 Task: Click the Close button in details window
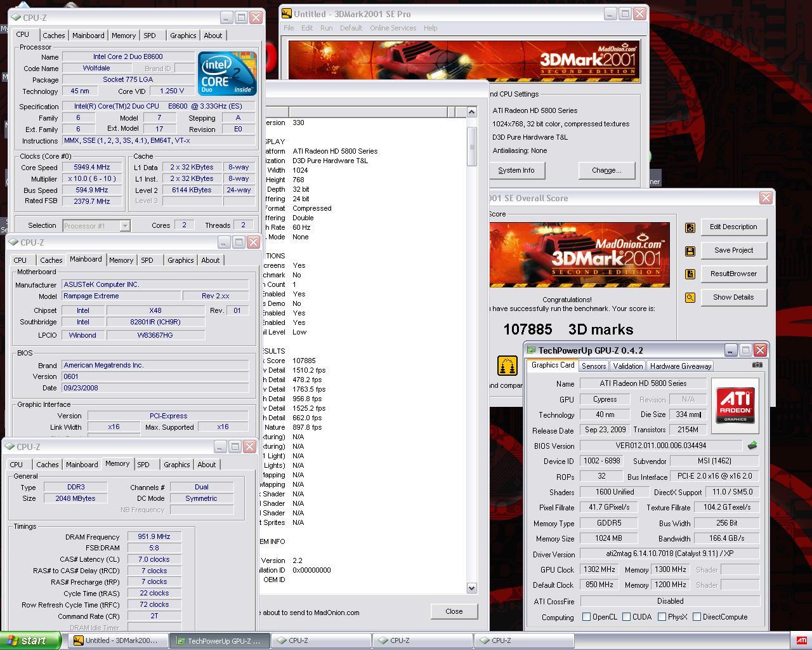(x=454, y=611)
